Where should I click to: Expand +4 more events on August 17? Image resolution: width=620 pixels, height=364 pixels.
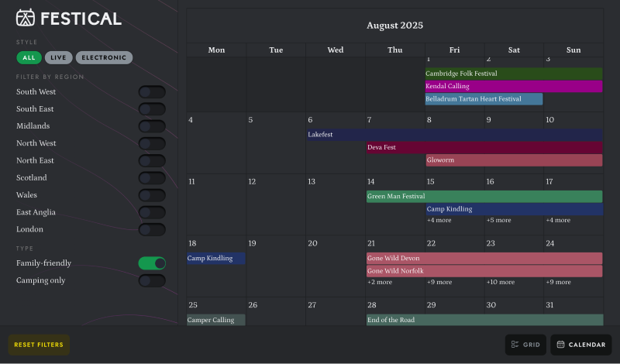coord(558,220)
